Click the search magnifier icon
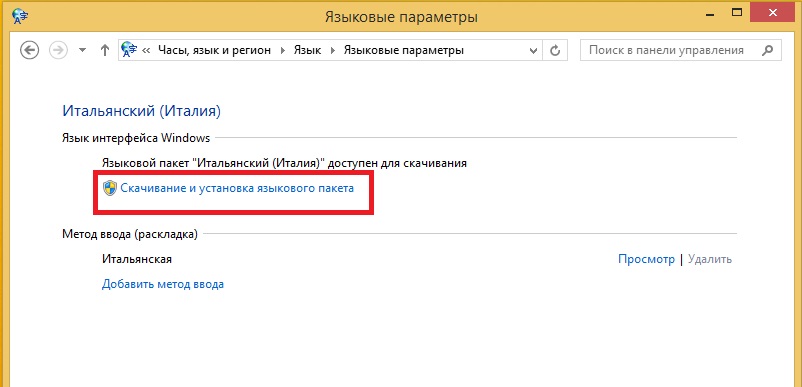This screenshot has width=802, height=387. click(x=767, y=50)
